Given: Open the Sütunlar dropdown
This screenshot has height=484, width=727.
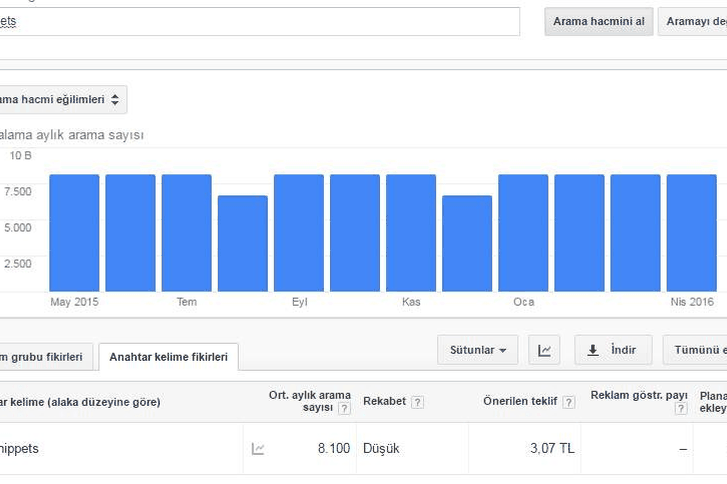Looking at the screenshot, I should coord(478,350).
